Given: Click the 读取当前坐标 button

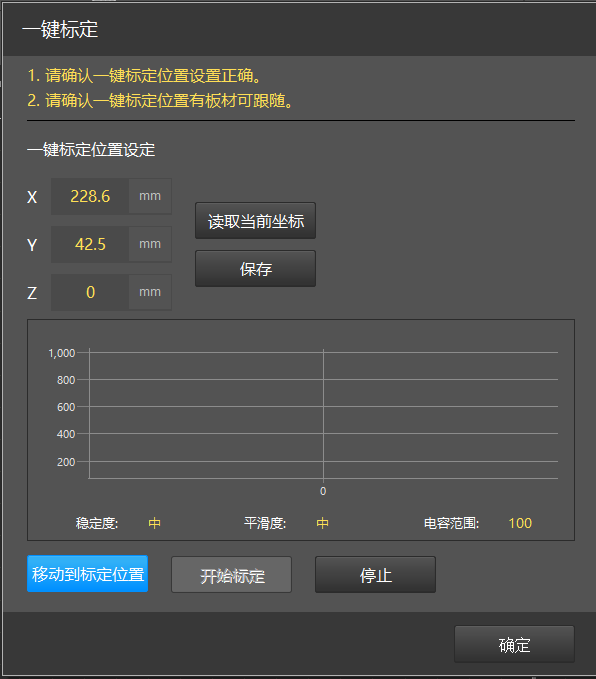Looking at the screenshot, I should 255,220.
